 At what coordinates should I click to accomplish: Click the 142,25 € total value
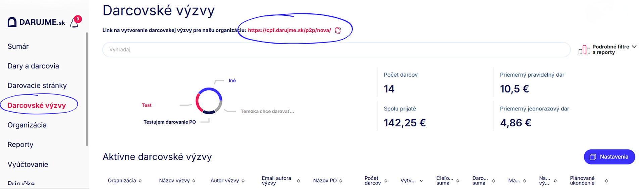[405, 123]
